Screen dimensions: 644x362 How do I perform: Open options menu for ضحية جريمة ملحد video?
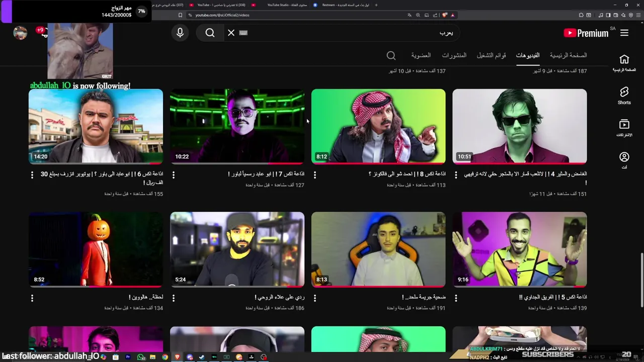[x=315, y=298]
